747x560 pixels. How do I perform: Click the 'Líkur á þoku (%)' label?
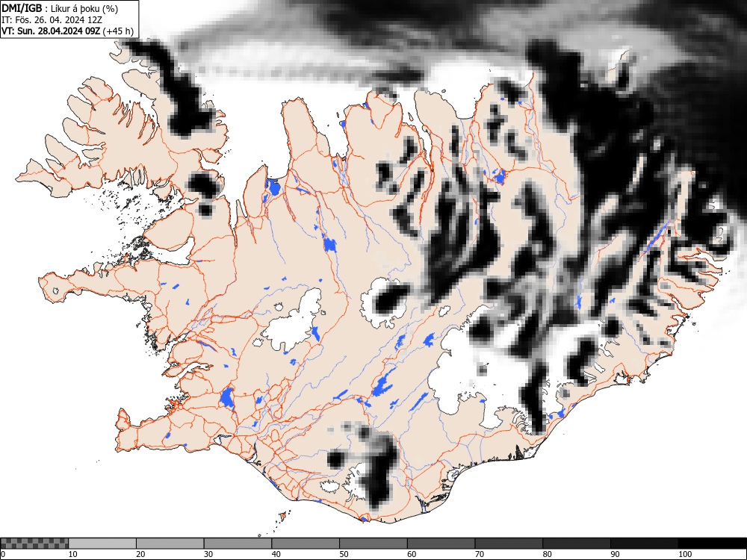(84, 8)
